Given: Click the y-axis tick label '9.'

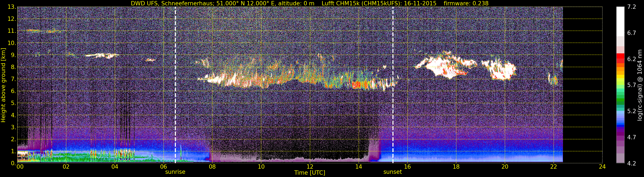Looking at the screenshot, I should click(x=13, y=55).
